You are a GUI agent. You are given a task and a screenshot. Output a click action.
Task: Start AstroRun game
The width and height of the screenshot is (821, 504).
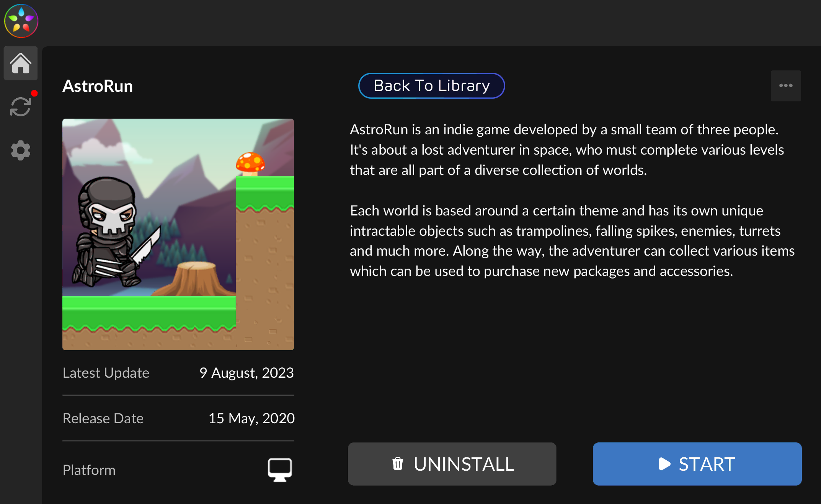697,464
